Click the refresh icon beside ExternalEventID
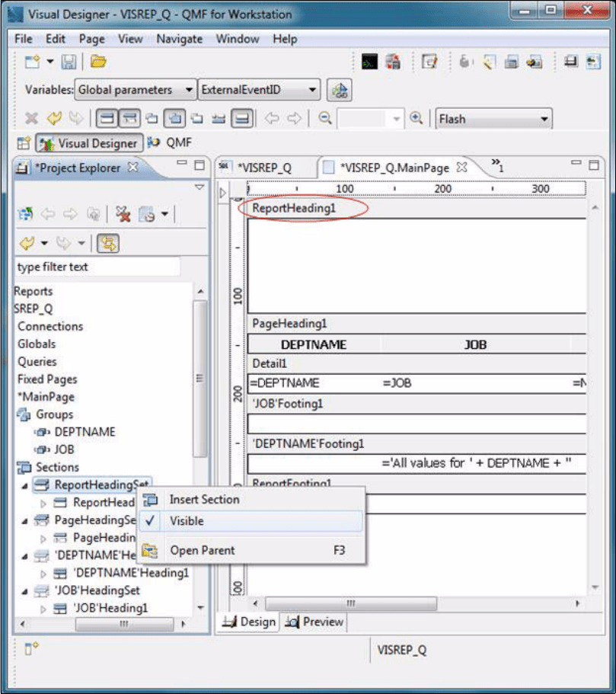The width and height of the screenshot is (616, 694). coord(340,90)
